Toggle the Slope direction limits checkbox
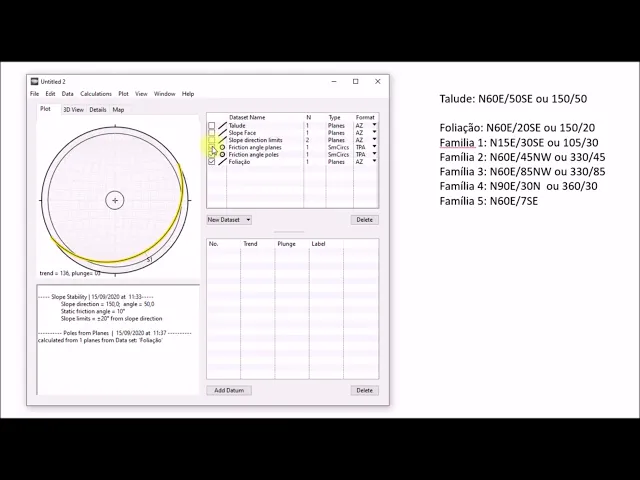This screenshot has height=480, width=640. point(211,140)
